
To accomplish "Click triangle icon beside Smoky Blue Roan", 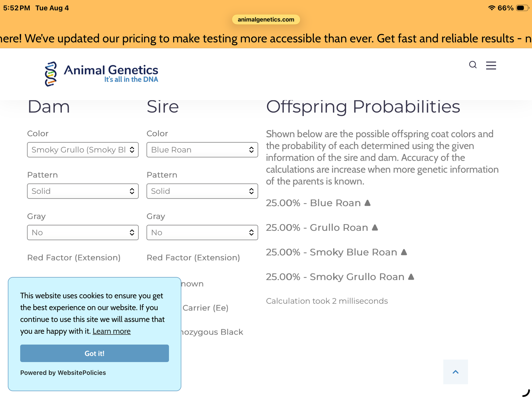I will click(x=404, y=252).
